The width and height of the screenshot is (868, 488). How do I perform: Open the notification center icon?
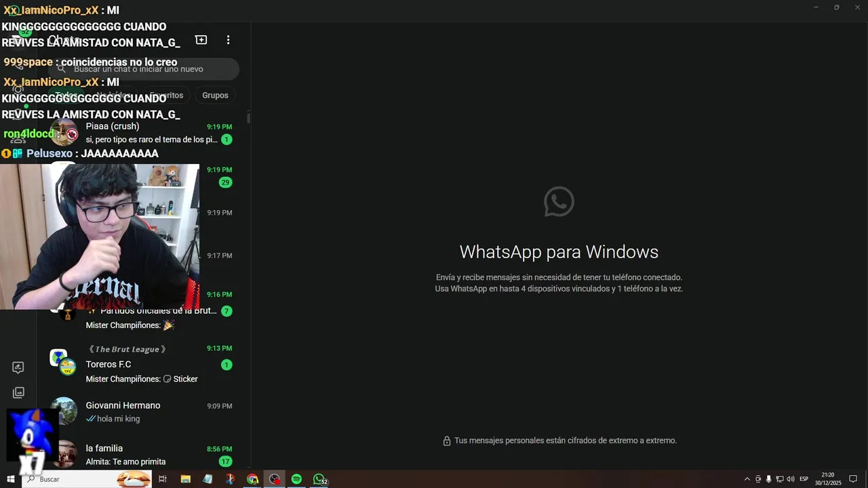853,479
